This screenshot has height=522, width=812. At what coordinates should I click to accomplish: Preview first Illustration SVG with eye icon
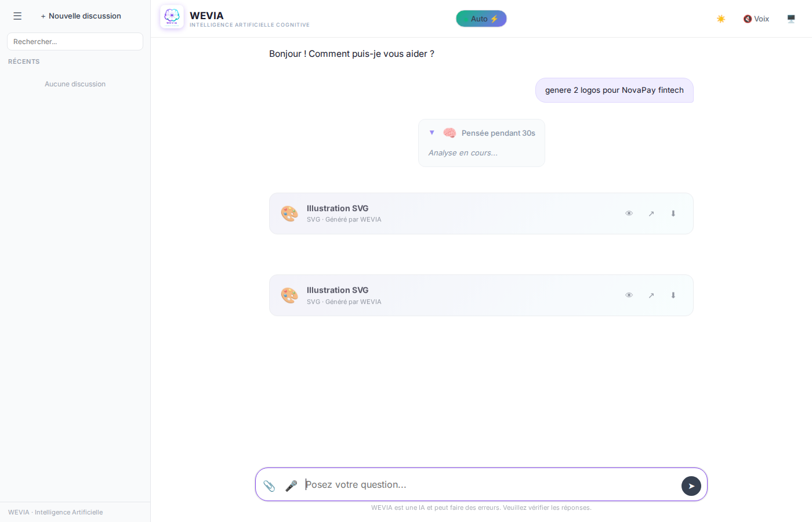[629, 213]
